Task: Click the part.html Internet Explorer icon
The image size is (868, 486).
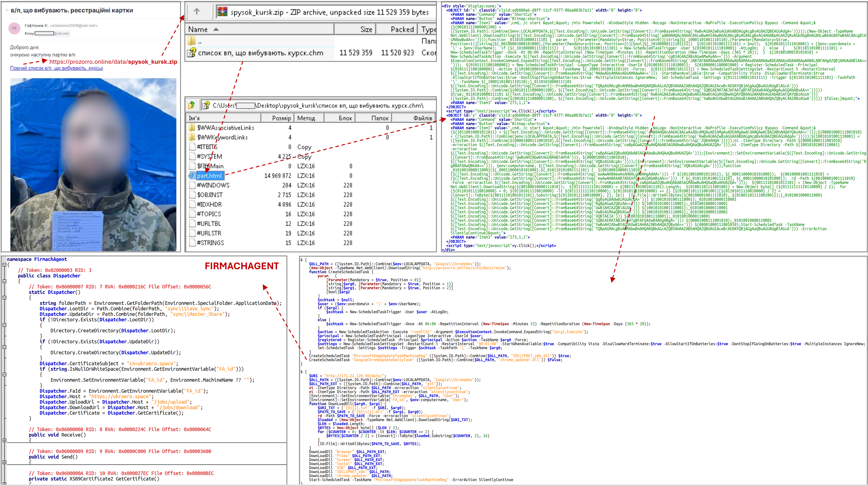Action: coord(192,176)
